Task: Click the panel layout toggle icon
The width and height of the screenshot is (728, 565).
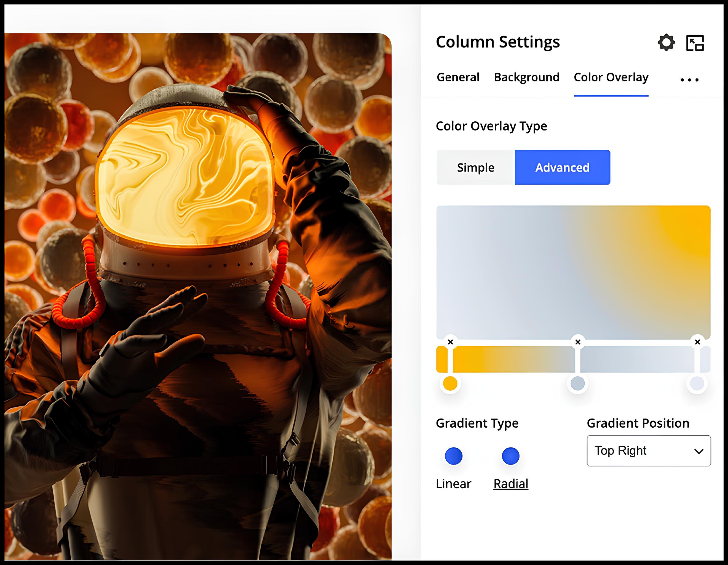Action: (695, 43)
